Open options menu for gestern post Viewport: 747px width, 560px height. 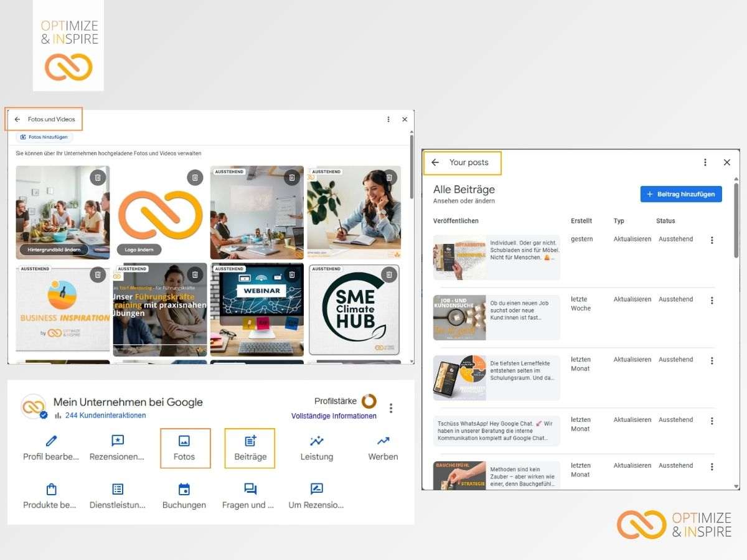(x=712, y=240)
